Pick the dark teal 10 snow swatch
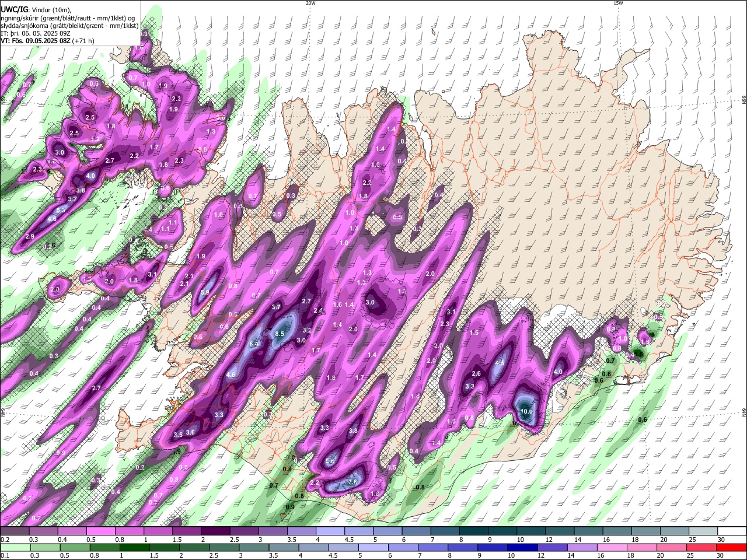 (531, 531)
